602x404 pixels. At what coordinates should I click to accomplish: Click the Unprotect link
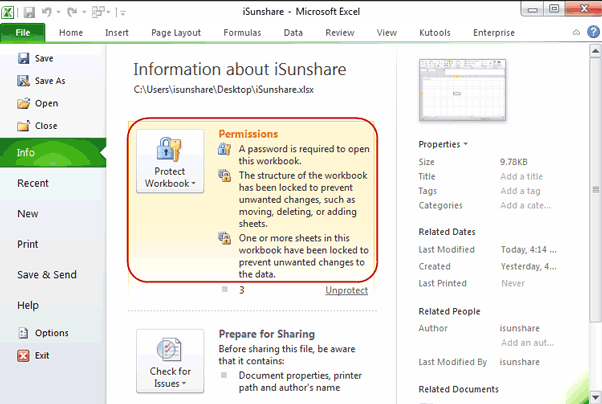(346, 290)
